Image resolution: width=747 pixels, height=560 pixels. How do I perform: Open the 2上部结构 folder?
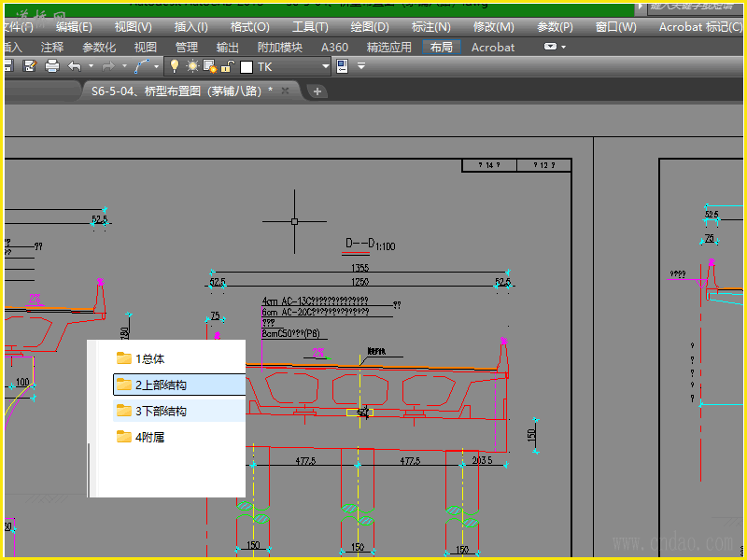tap(160, 385)
